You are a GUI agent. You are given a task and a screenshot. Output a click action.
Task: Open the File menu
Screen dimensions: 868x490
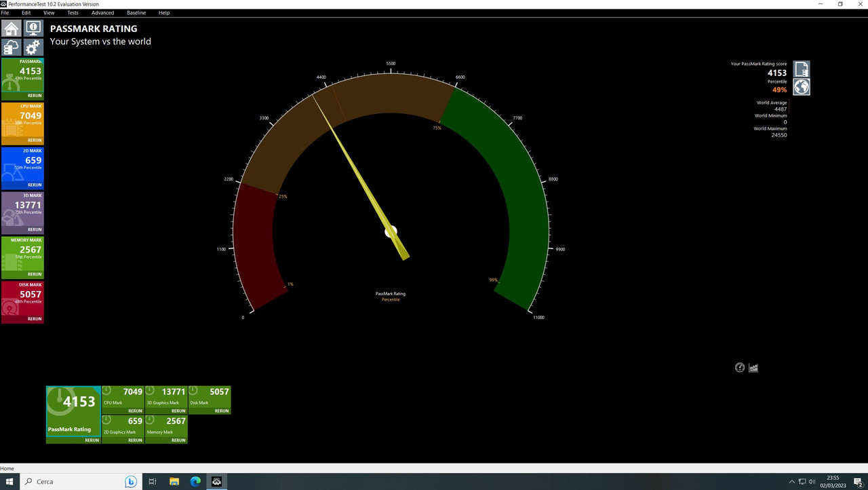pos(5,13)
